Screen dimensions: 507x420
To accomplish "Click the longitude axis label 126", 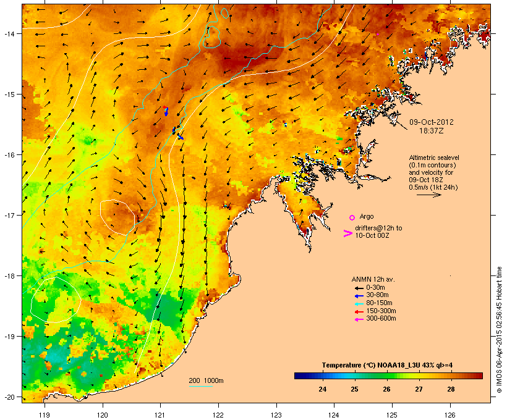I will pyautogui.click(x=449, y=415).
